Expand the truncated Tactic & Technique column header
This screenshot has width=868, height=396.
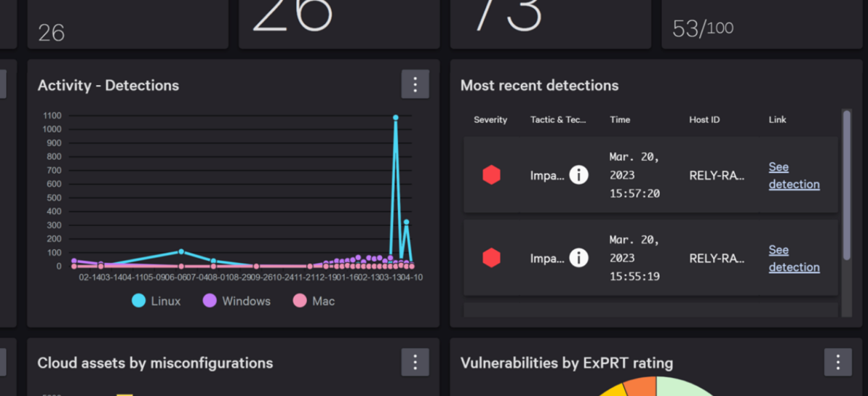click(x=559, y=119)
